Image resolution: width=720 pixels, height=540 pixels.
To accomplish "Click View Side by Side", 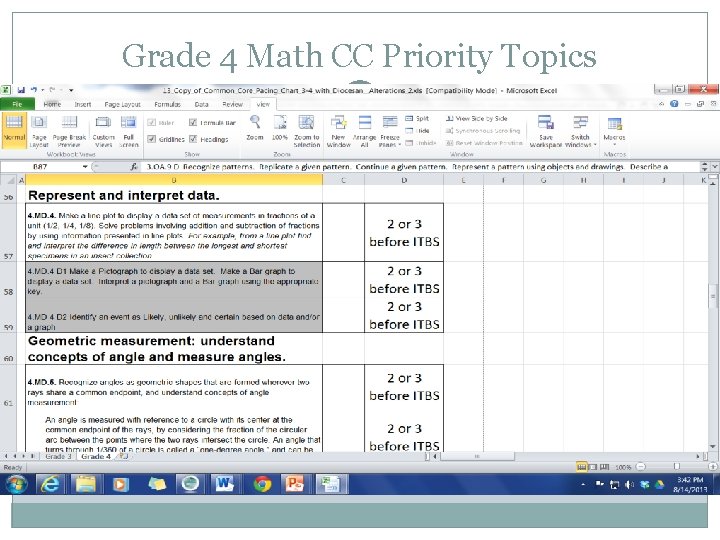I will [x=477, y=118].
